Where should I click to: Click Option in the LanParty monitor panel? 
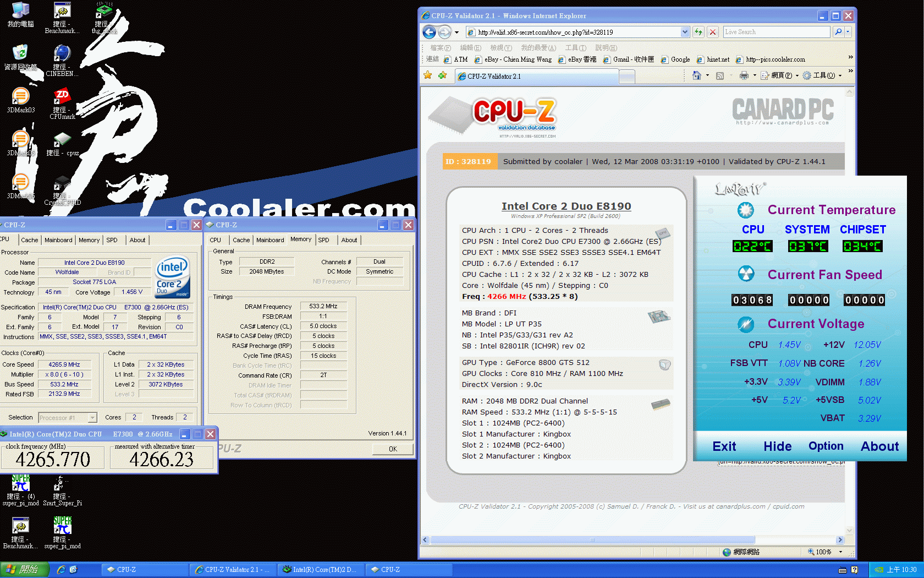826,446
